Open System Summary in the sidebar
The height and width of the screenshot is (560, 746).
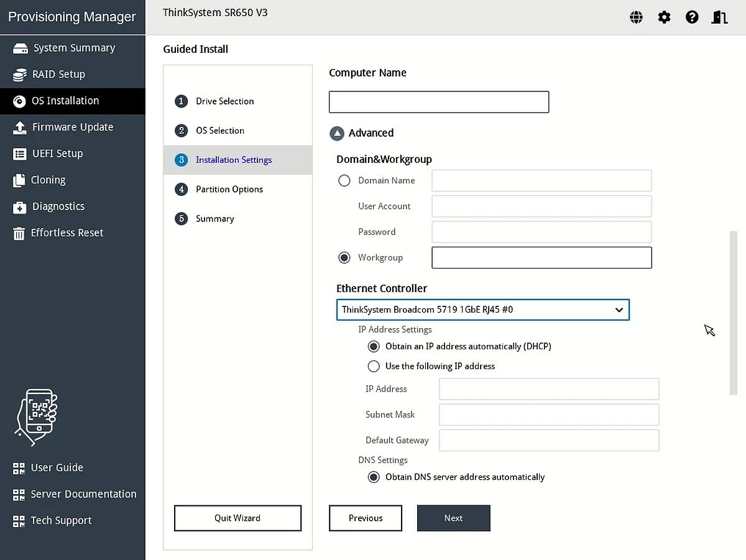(73, 48)
